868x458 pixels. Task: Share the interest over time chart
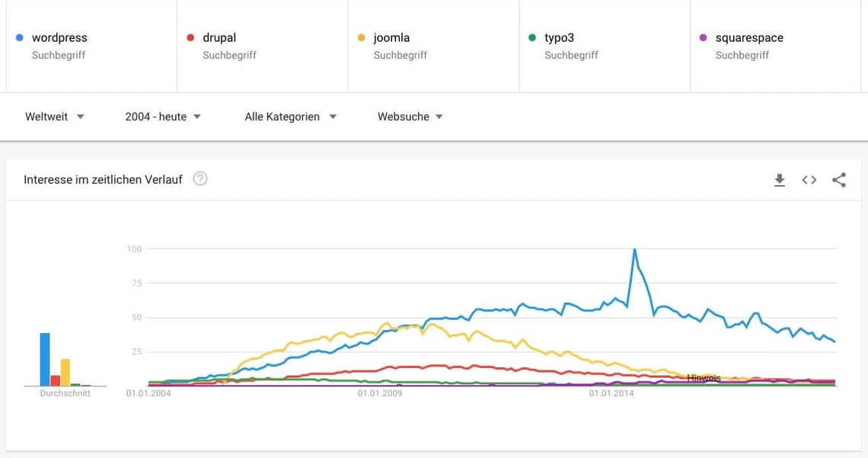[x=839, y=180]
